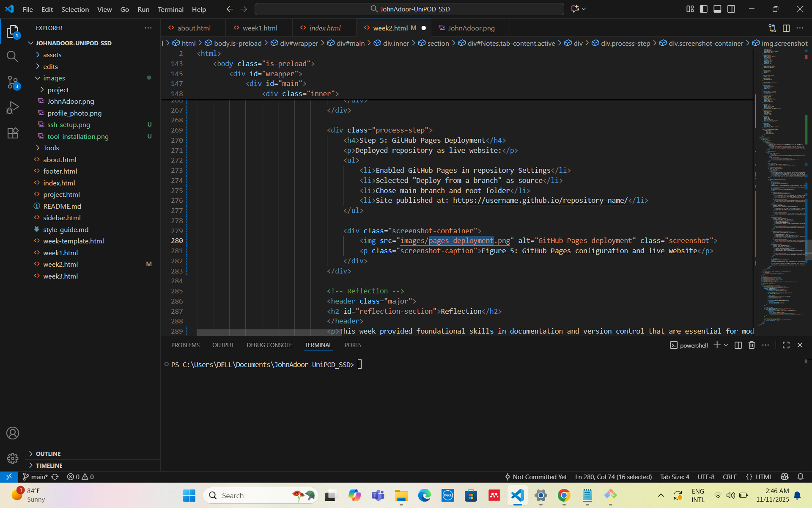
Task: Click the Open Changes compare icon
Action: [x=772, y=28]
